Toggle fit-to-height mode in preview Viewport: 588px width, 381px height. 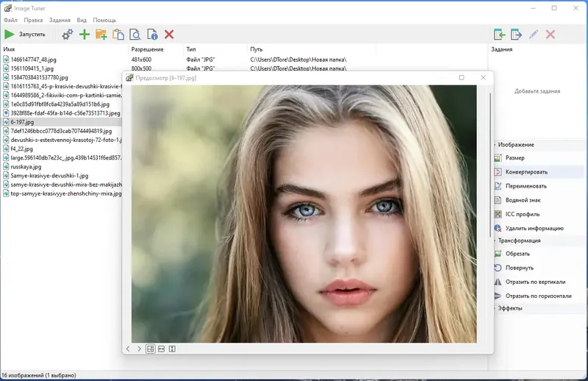pos(172,349)
